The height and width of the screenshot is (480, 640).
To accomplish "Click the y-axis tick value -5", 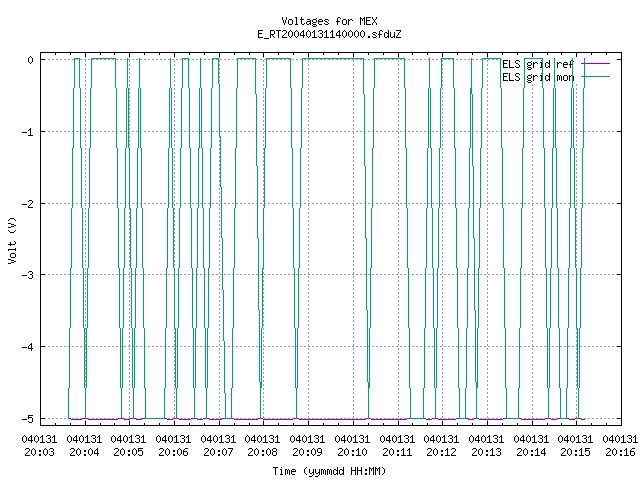I will coord(28,419).
